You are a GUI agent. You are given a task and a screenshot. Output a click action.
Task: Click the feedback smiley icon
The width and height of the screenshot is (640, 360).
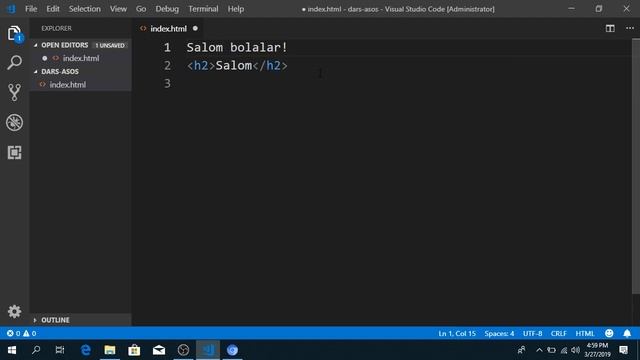(609, 333)
